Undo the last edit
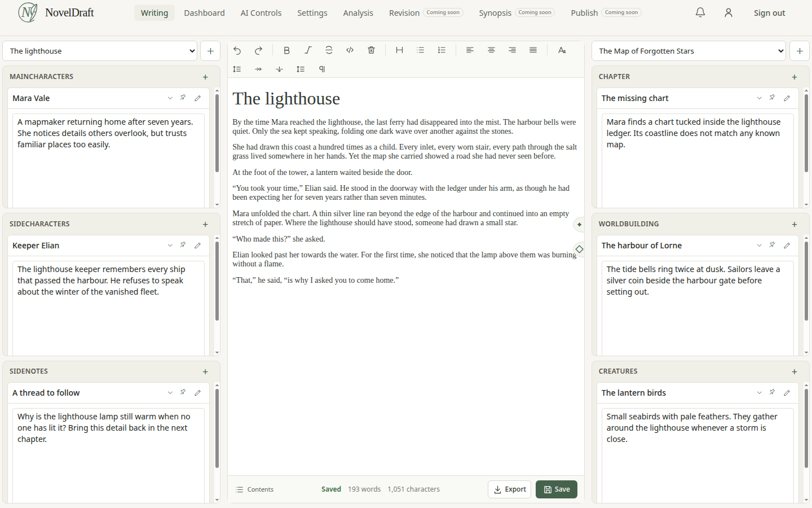Image resolution: width=812 pixels, height=508 pixels. [237, 50]
